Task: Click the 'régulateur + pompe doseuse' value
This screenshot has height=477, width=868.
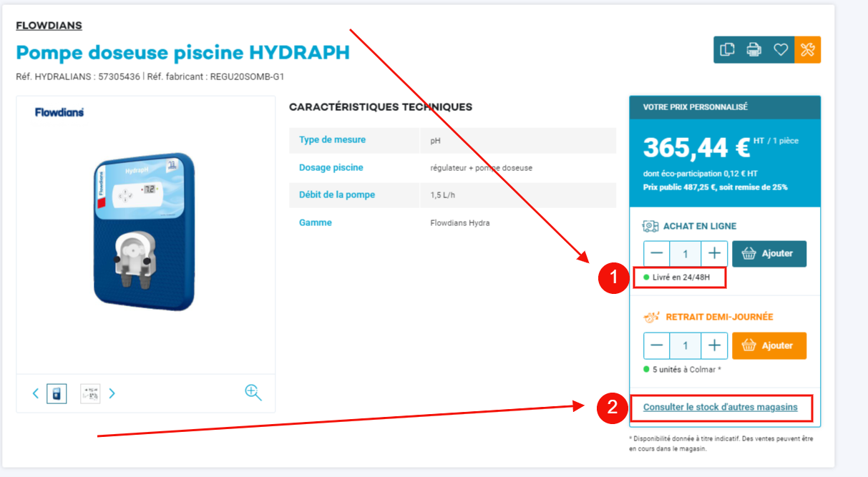Action: (x=481, y=168)
